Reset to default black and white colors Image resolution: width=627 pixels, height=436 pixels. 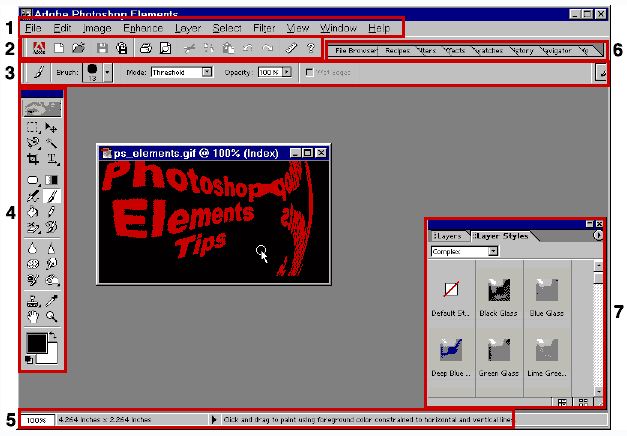pos(29,359)
